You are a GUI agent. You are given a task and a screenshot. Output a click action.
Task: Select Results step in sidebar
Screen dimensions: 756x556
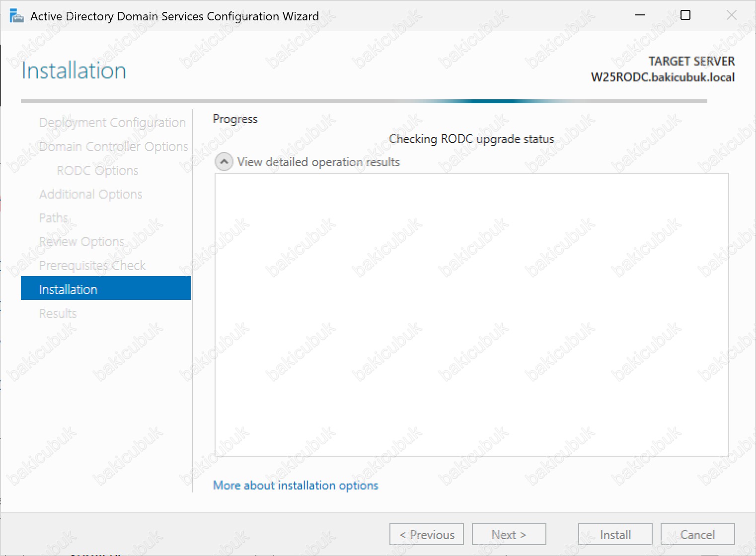(x=58, y=313)
